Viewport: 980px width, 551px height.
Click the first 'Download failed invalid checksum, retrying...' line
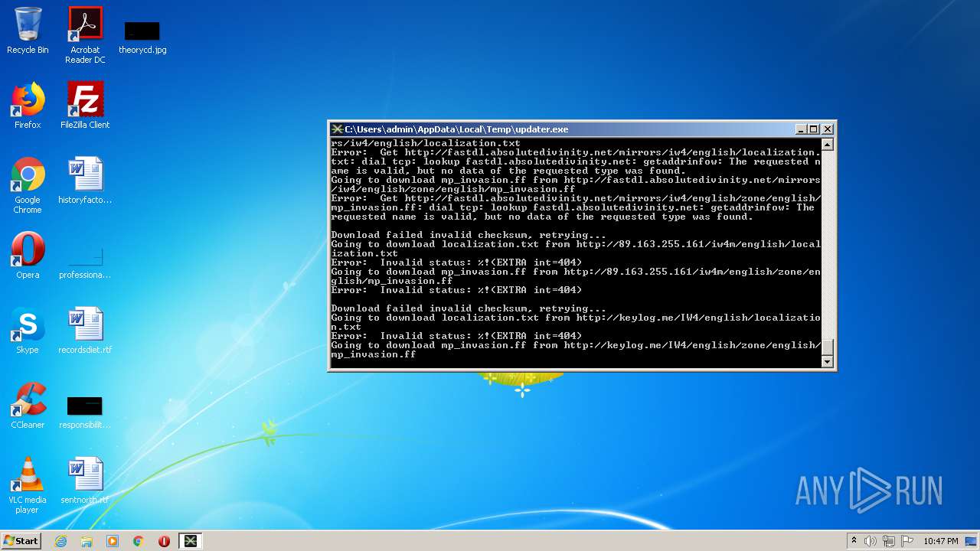(x=469, y=235)
